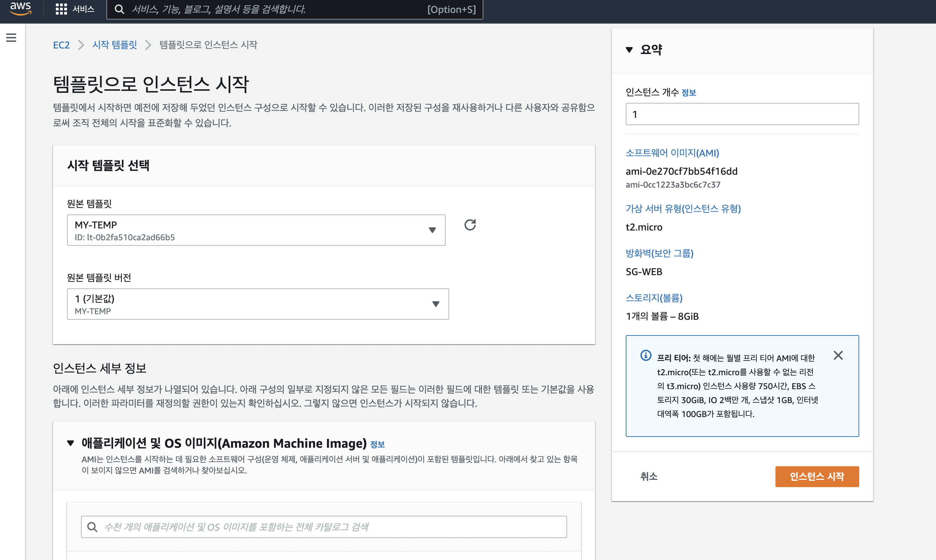Open the 원본 템플릿 MY-TEMP dropdown
Image resolution: width=936 pixels, height=560 pixels.
pos(256,230)
